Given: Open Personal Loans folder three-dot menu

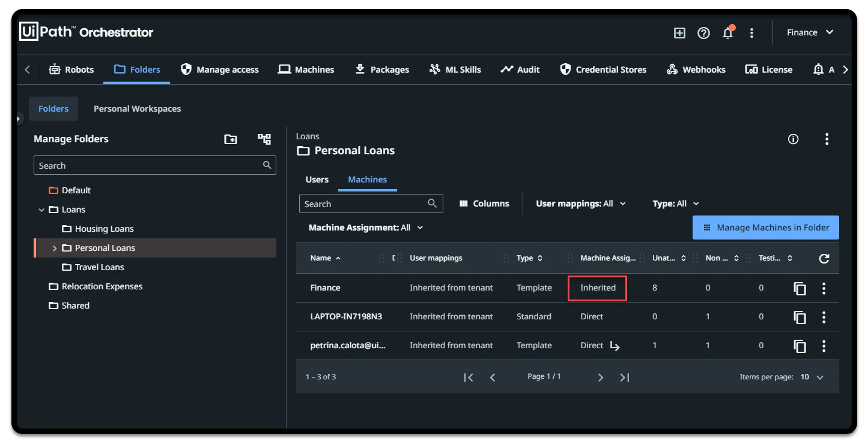Looking at the screenshot, I should [x=827, y=139].
